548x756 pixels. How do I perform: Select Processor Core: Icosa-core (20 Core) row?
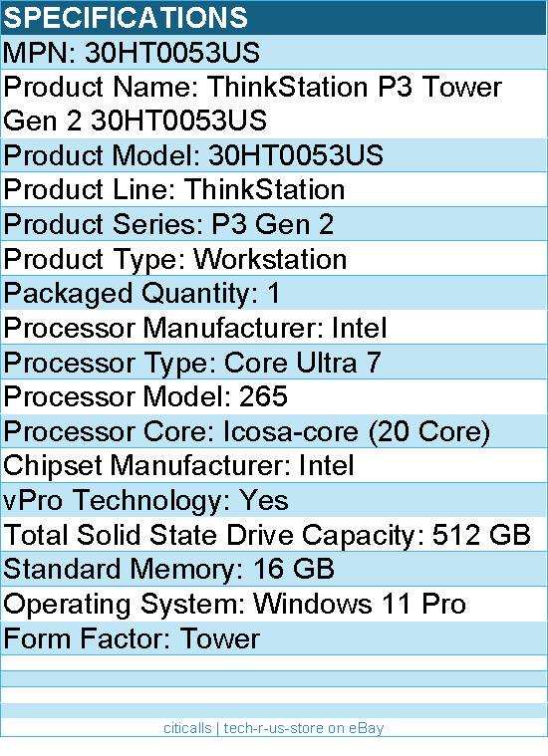click(274, 431)
